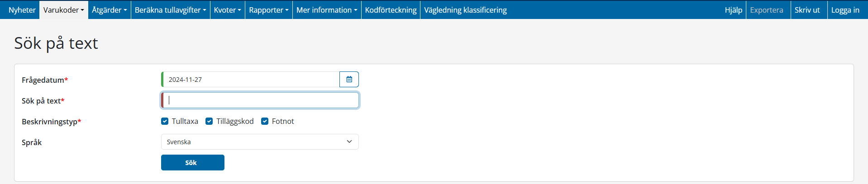
Task: Click Skriv ut to print
Action: pyautogui.click(x=807, y=10)
